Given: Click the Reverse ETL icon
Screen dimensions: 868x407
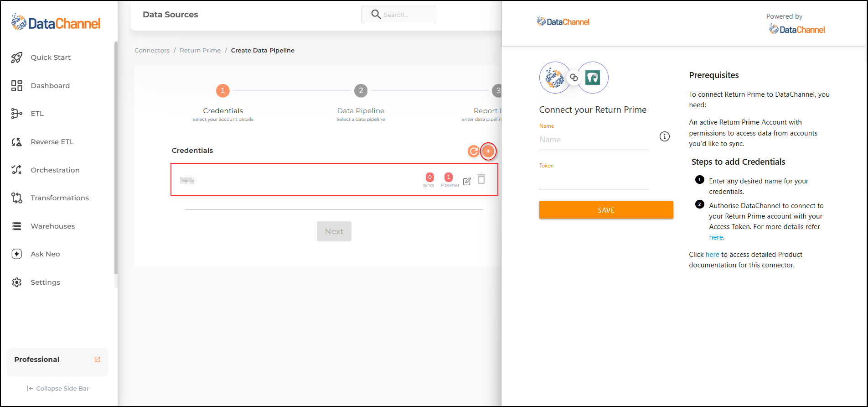Looking at the screenshot, I should [17, 142].
